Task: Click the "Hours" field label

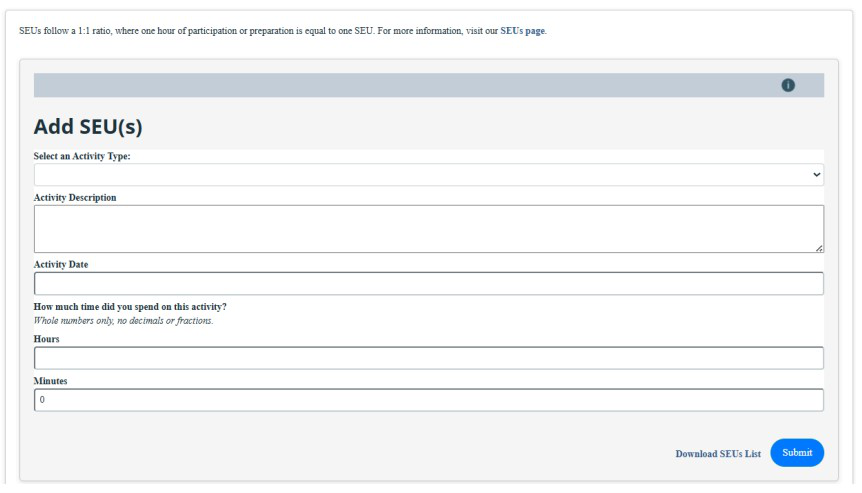Action: click(47, 339)
